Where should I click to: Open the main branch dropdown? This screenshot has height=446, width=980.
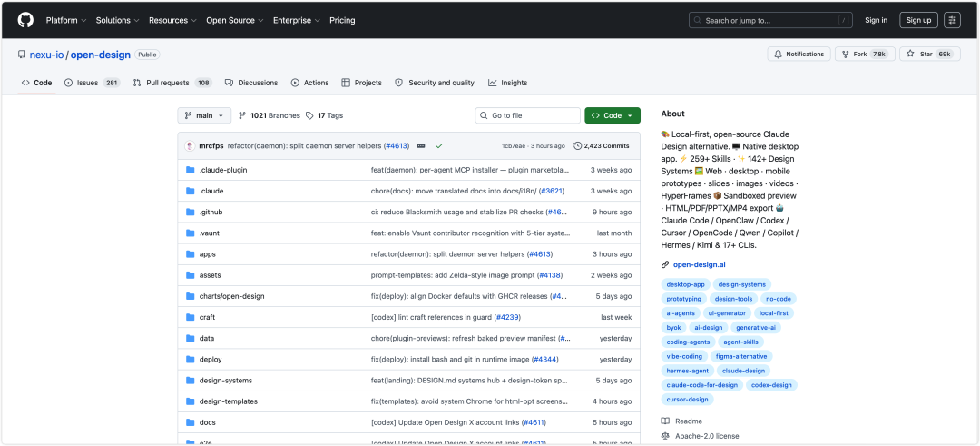click(x=204, y=115)
